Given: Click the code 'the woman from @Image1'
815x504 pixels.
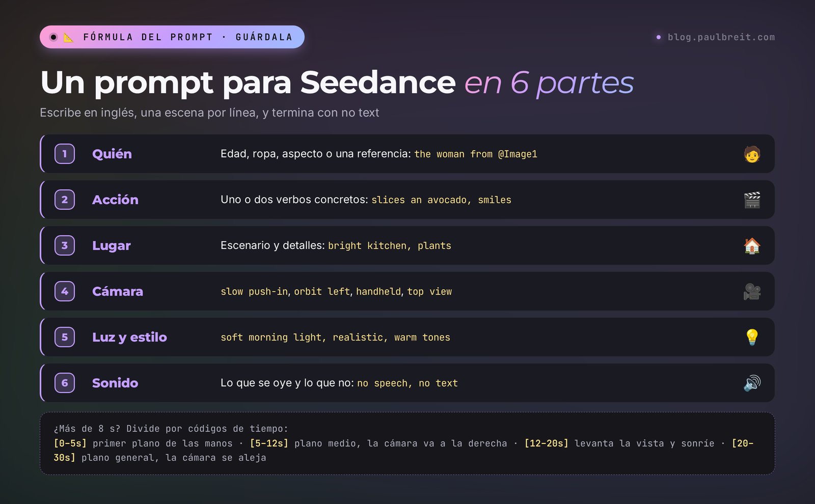Looking at the screenshot, I should [476, 154].
